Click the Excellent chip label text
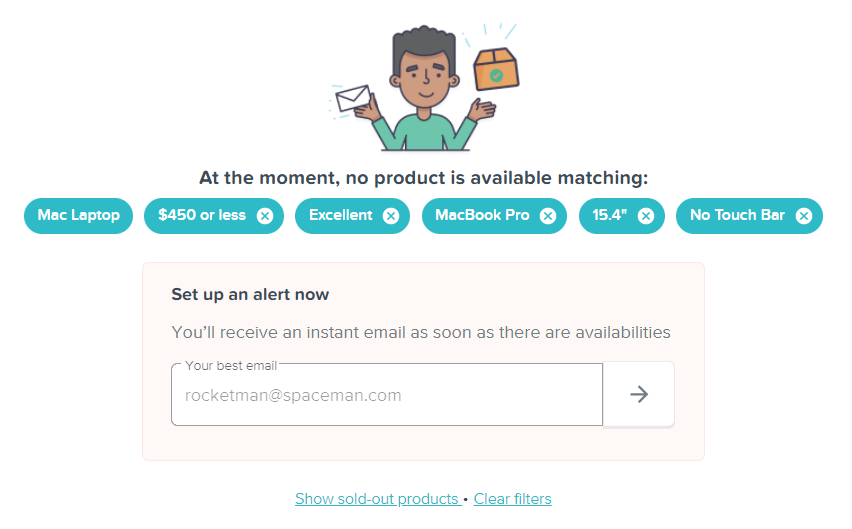 [340, 216]
